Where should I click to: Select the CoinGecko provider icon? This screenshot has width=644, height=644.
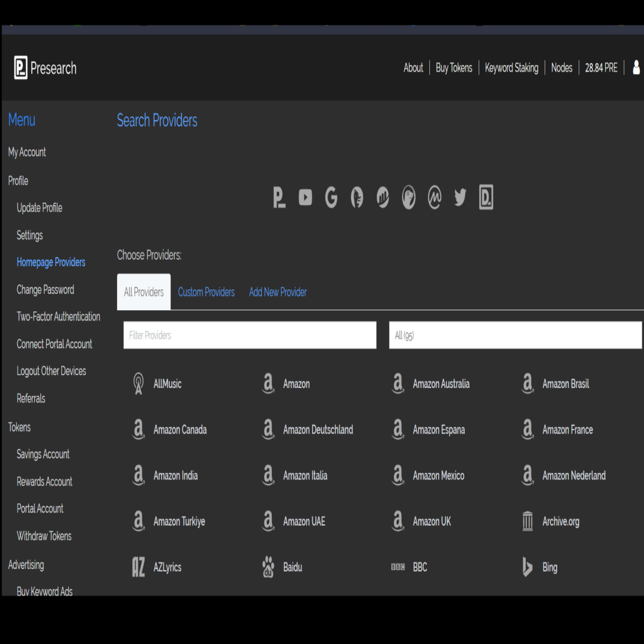(x=408, y=197)
